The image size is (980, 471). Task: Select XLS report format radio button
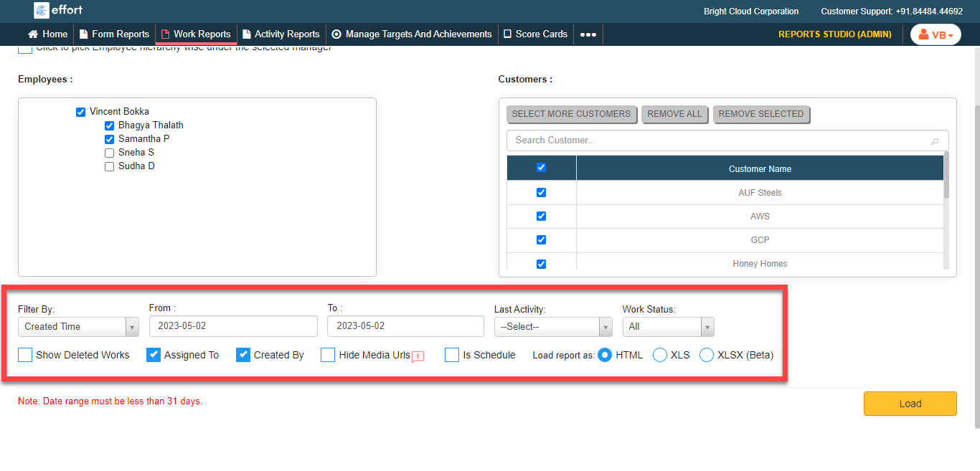click(660, 355)
